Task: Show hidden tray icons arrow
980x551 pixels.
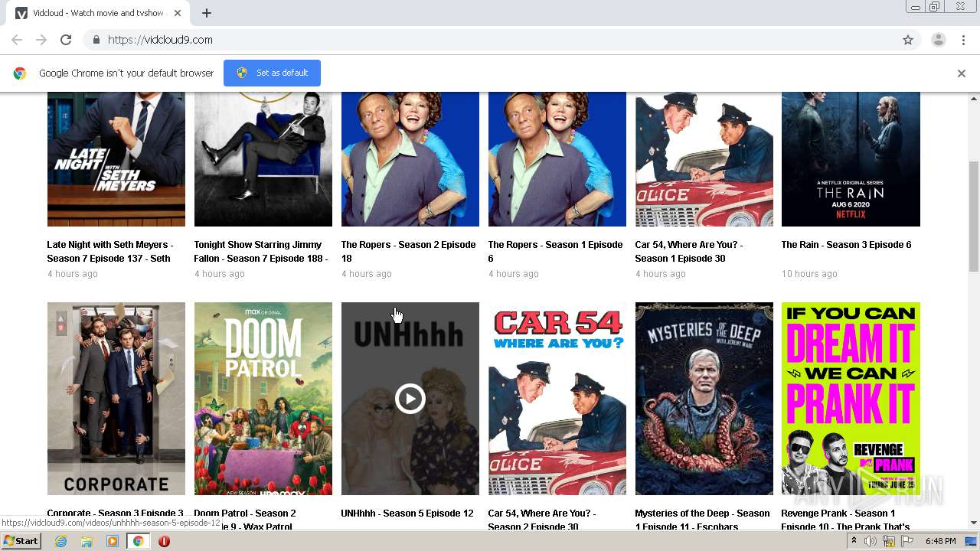Action: tap(854, 541)
